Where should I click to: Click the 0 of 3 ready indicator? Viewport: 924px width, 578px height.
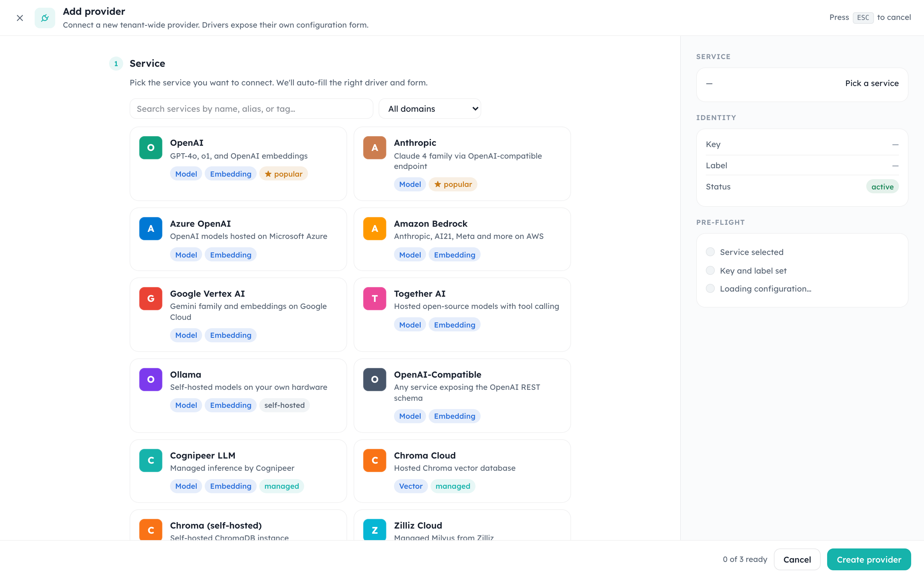(745, 559)
